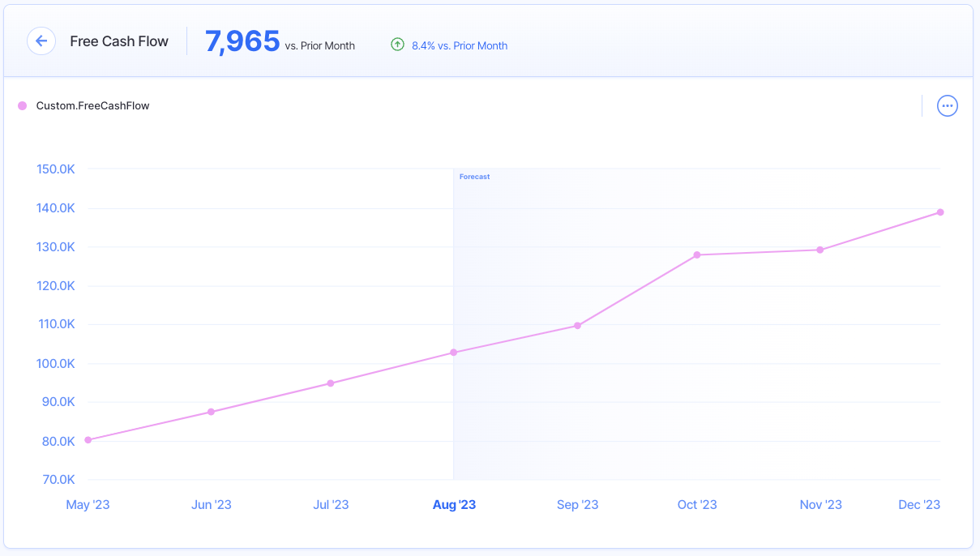Screen dimensions: 980x556
Task: Click the 7,965 metric value
Action: [242, 41]
